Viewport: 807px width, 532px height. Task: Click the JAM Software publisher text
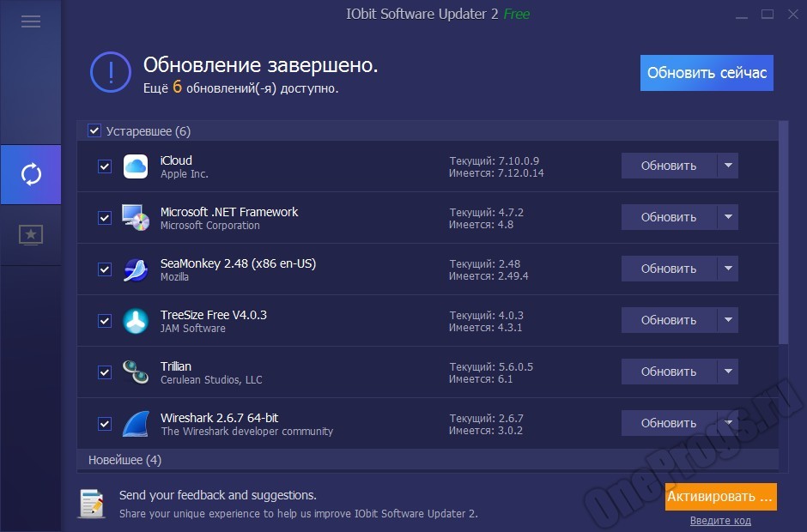tap(192, 329)
